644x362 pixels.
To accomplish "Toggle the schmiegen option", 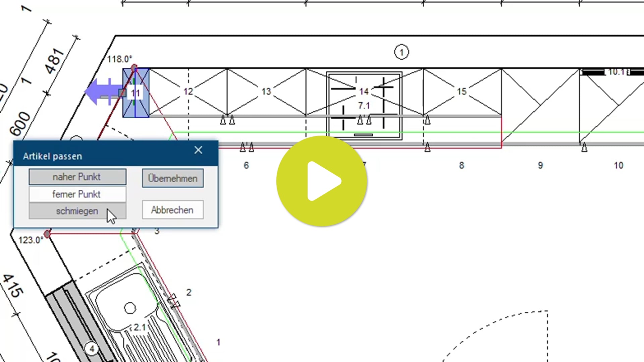I will [77, 211].
